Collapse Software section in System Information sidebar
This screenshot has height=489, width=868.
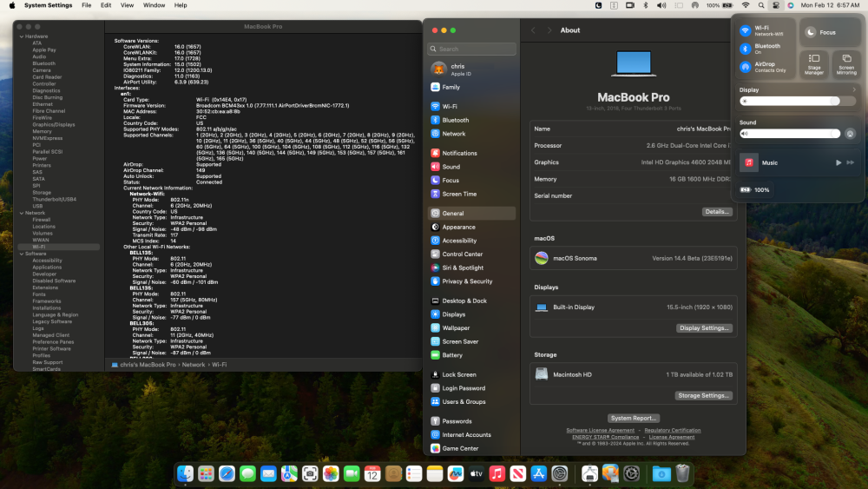(x=22, y=254)
